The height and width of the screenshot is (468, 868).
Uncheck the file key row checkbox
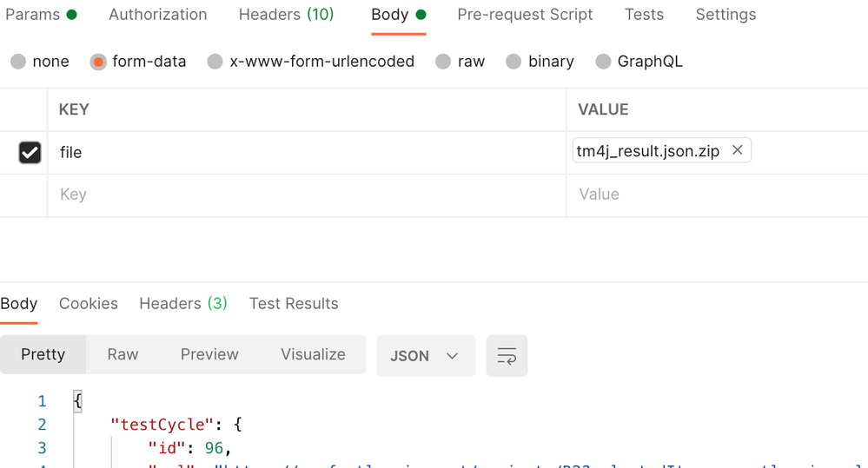[30, 153]
